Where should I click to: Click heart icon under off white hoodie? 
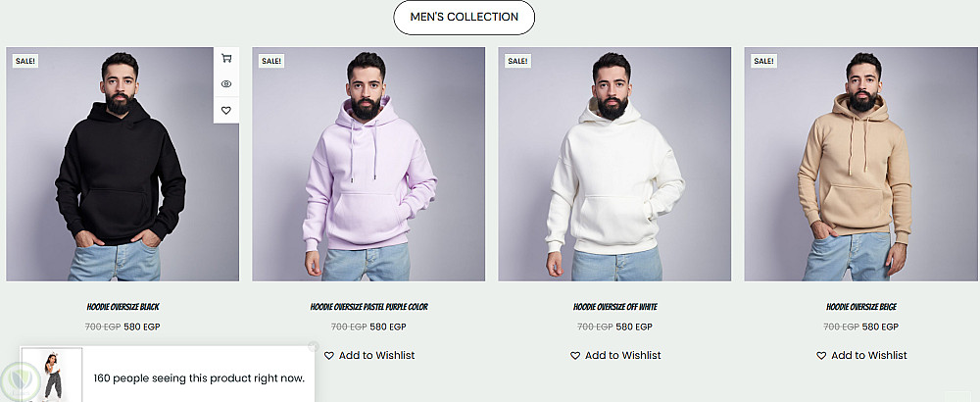click(575, 356)
